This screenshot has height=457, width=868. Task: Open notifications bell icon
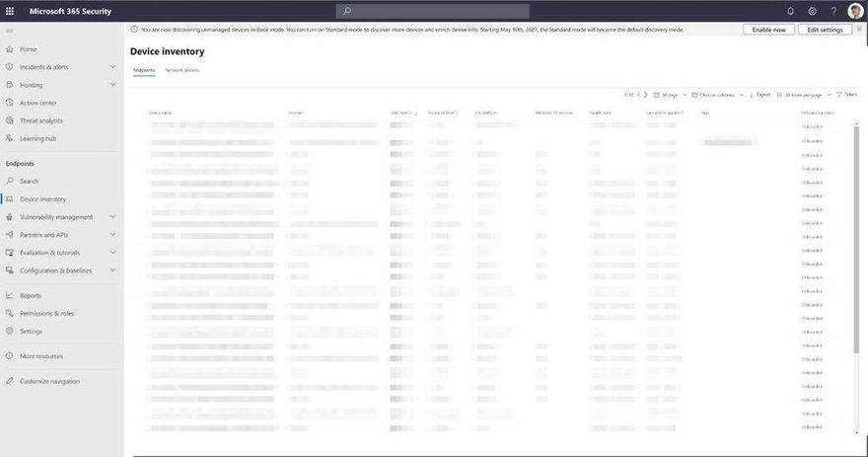[790, 11]
